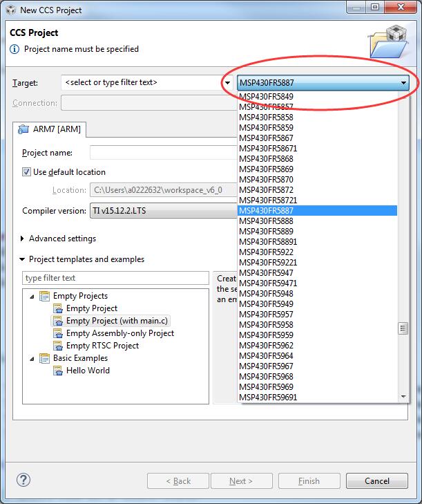Select MSP430FR5957 in the list

(x=317, y=315)
